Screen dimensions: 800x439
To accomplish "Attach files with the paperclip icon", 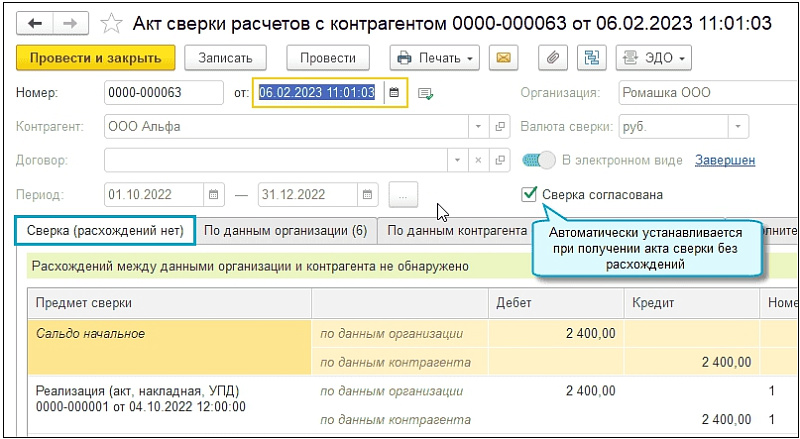I will click(553, 58).
